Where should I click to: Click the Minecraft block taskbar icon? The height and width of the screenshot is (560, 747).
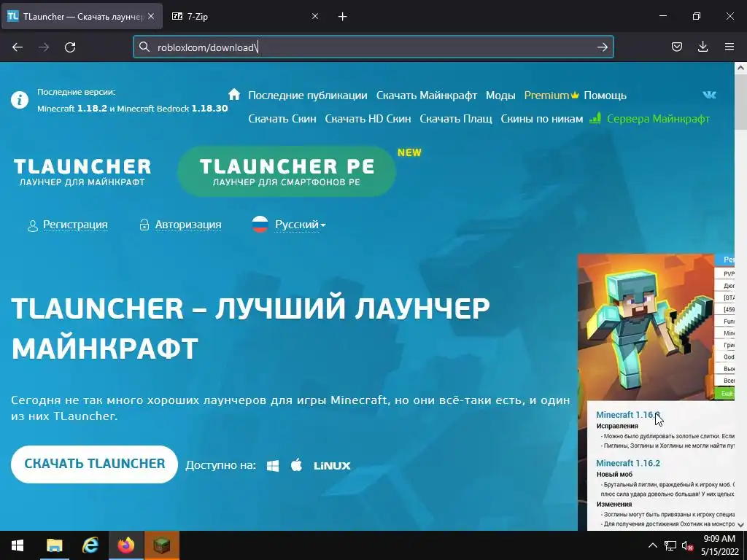[x=162, y=545]
